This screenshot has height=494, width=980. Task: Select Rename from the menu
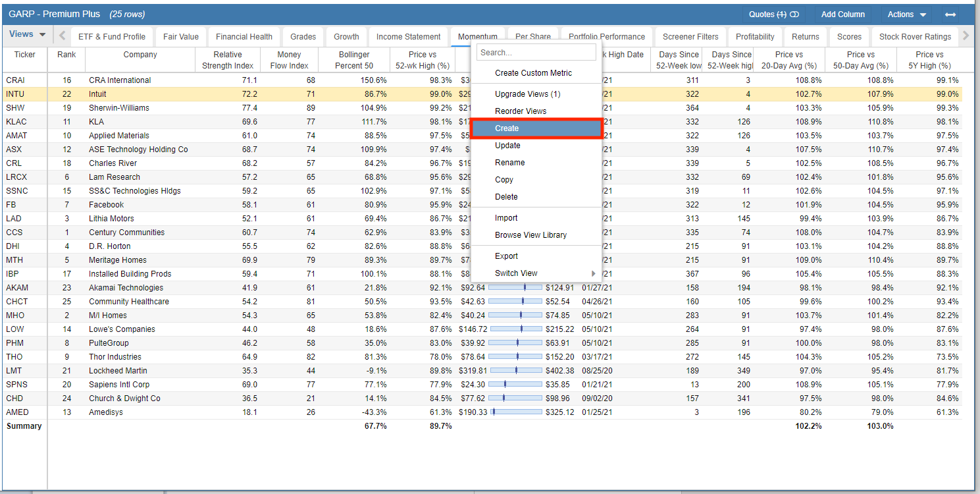coord(536,163)
